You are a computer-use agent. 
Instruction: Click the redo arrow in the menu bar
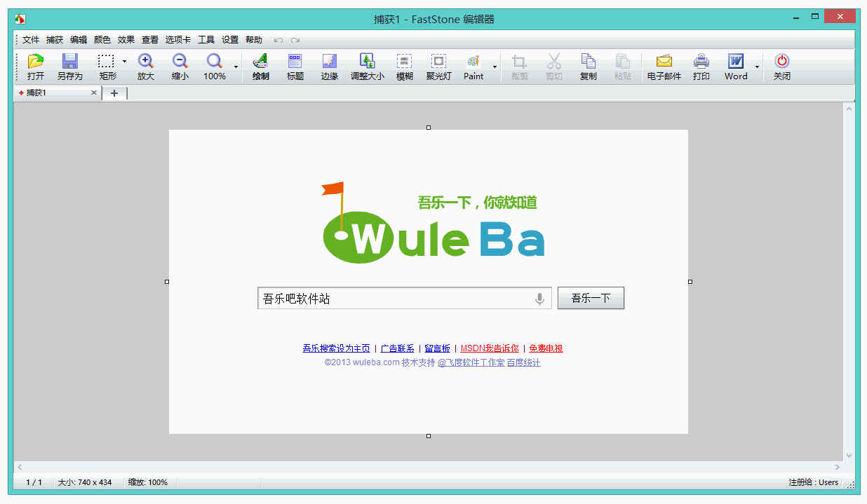point(295,40)
